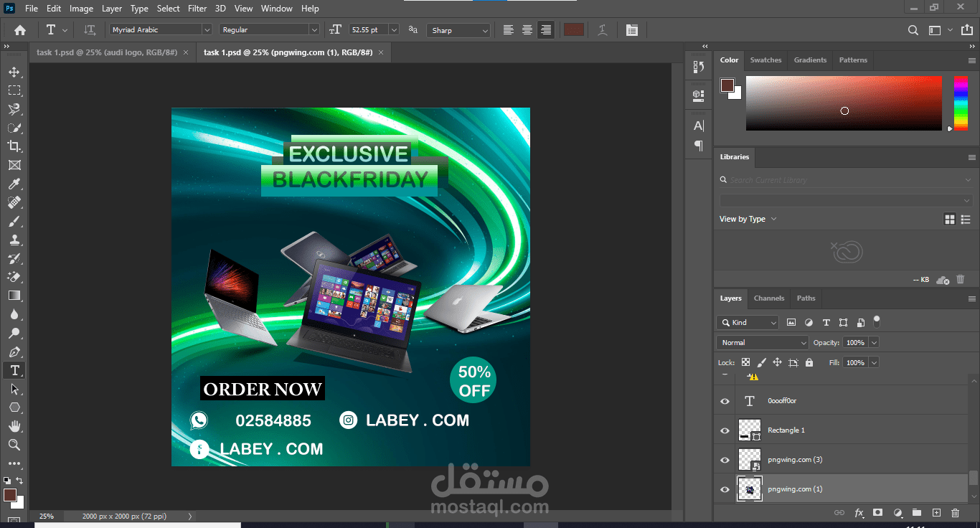Screen dimensions: 980x528
Task: Open the Fill dropdown arrow
Action: 874,363
